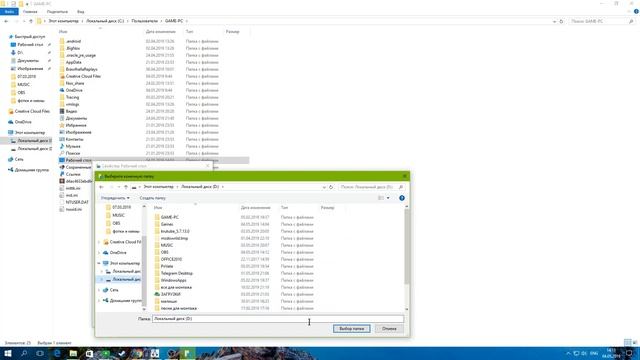Select the GAME-PC folder in the dialog
640x360 pixels.
(x=169, y=217)
